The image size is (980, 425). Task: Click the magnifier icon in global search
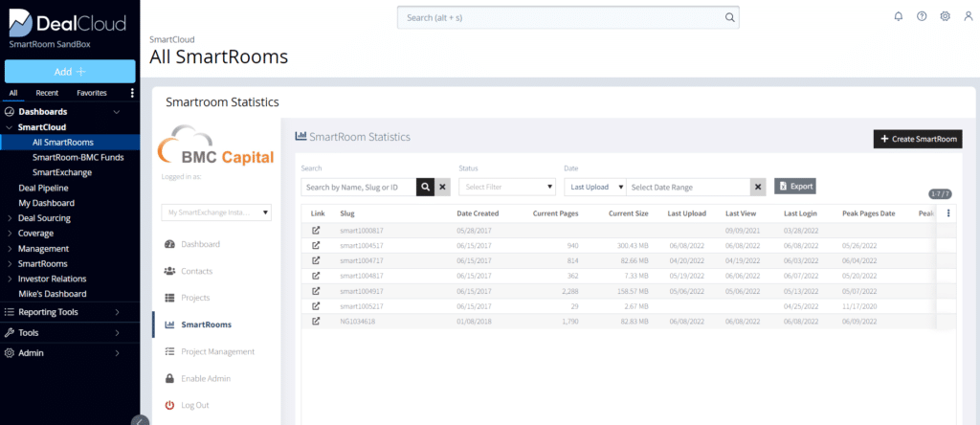[x=729, y=17]
